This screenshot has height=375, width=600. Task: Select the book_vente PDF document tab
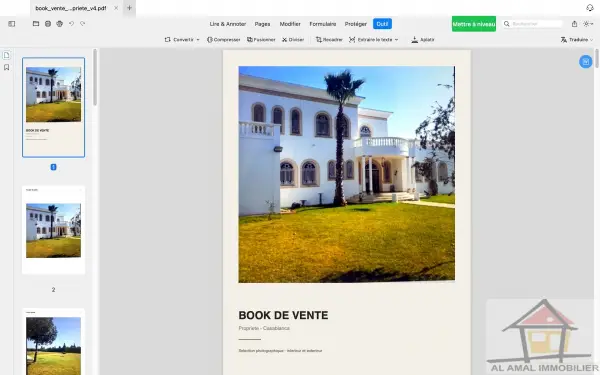[77, 8]
